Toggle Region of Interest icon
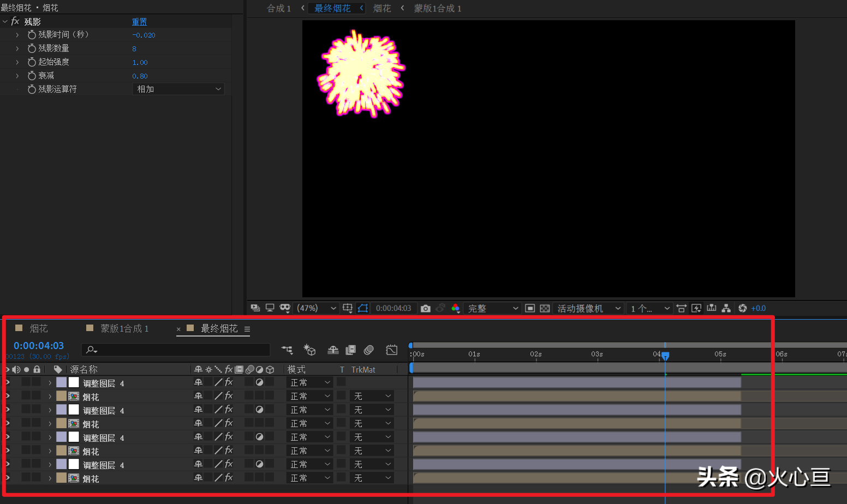The image size is (847, 504). [529, 308]
